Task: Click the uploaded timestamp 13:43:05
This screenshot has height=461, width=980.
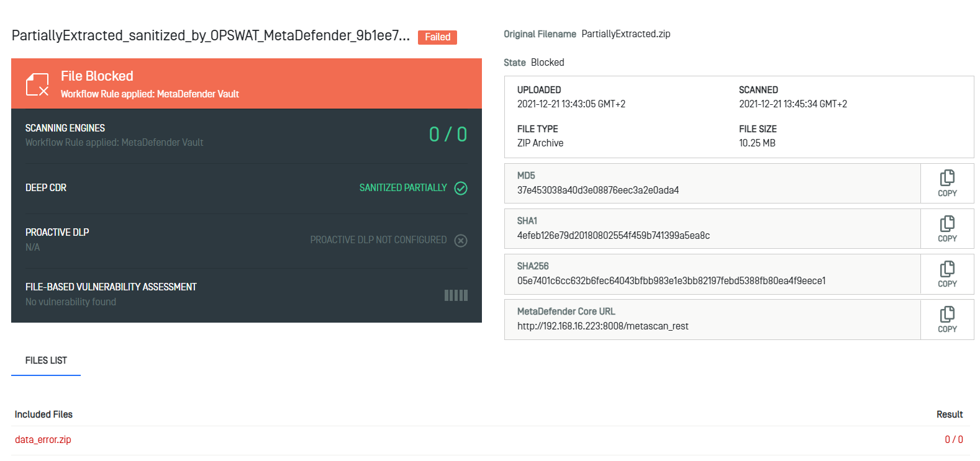Action: click(571, 104)
